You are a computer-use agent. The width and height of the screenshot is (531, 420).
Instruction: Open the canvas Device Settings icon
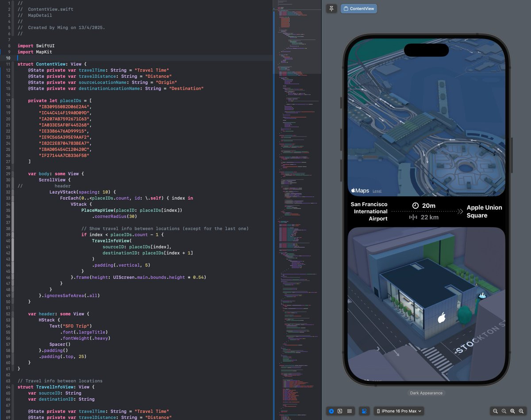click(x=364, y=411)
